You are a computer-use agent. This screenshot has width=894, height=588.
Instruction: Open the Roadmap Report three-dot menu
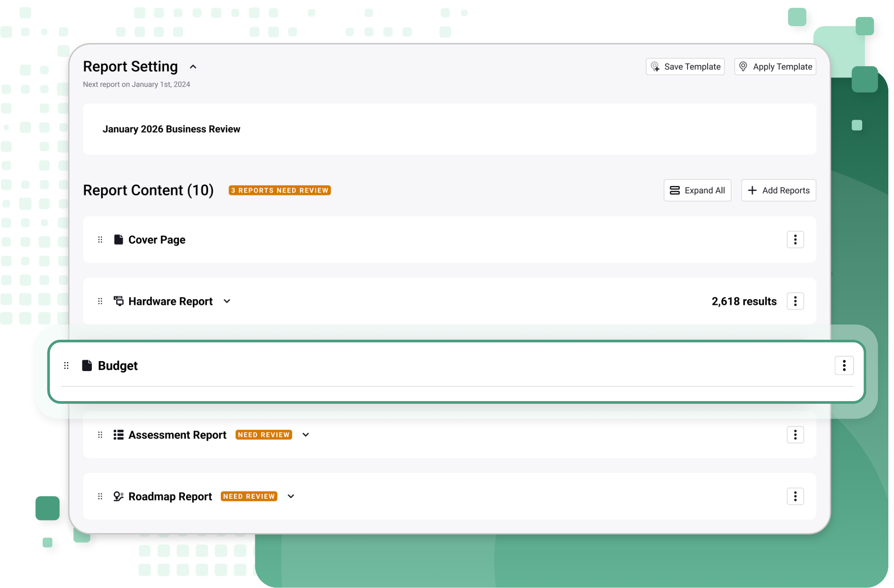(795, 496)
